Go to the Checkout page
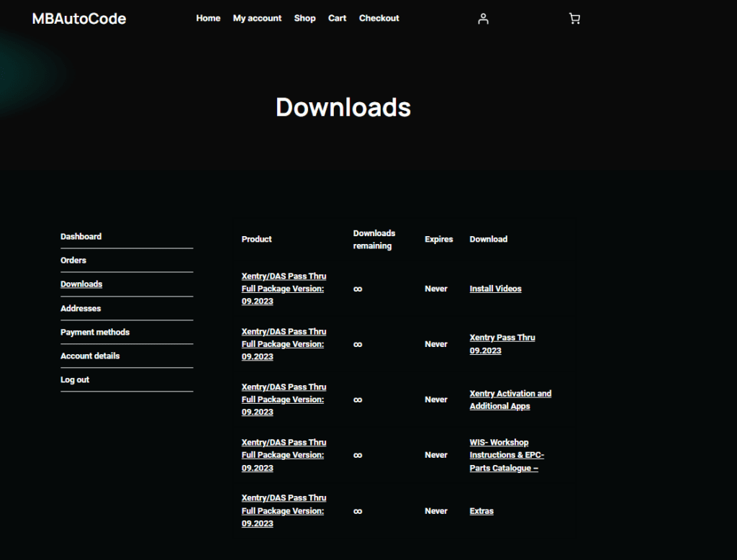 (x=379, y=18)
